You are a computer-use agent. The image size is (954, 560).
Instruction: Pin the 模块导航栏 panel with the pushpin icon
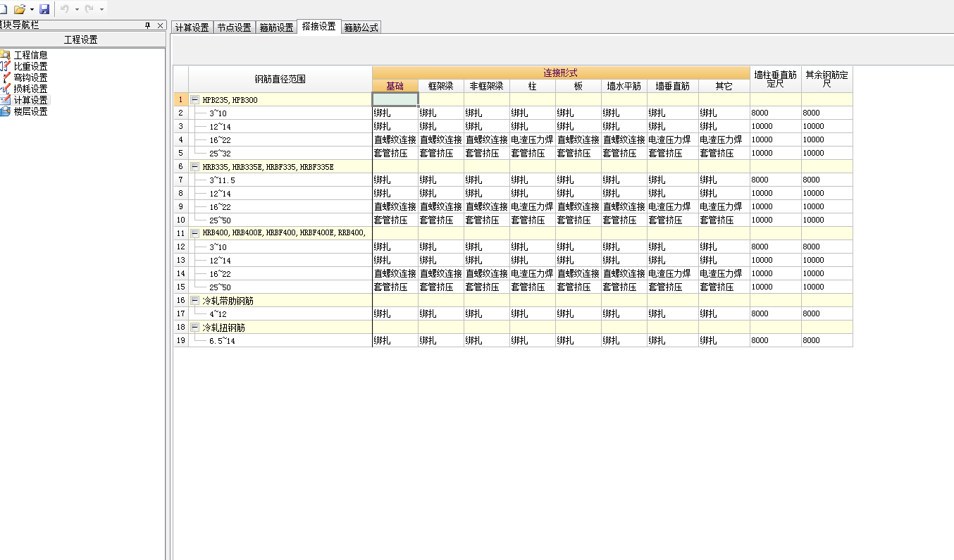click(x=148, y=25)
